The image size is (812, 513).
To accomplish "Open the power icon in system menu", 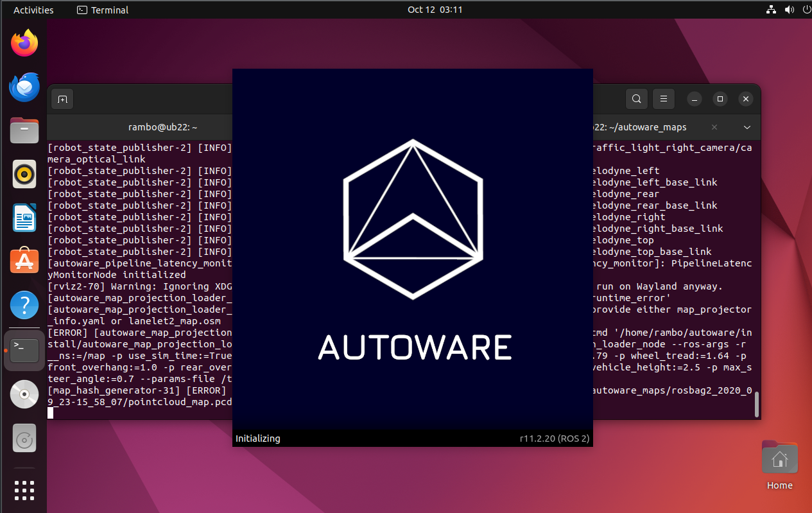I will [807, 10].
